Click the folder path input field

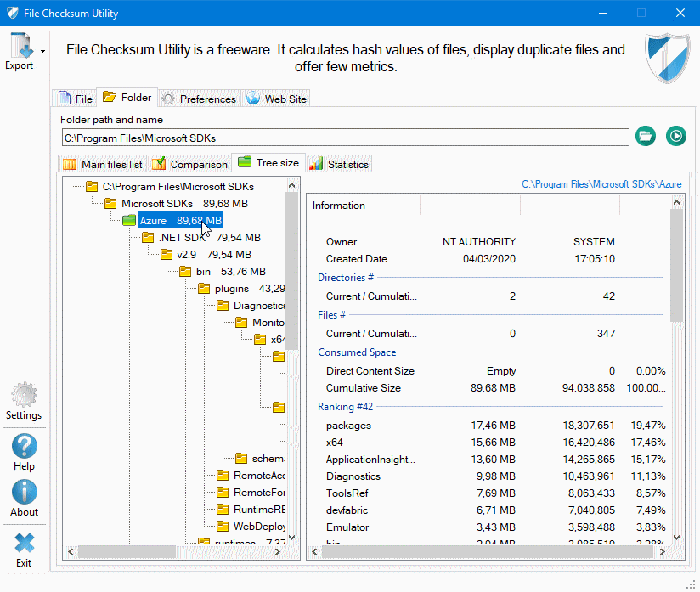point(345,137)
